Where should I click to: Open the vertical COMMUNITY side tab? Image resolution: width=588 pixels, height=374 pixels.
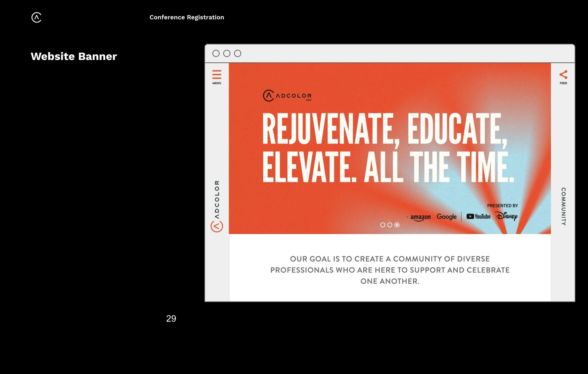point(563,206)
